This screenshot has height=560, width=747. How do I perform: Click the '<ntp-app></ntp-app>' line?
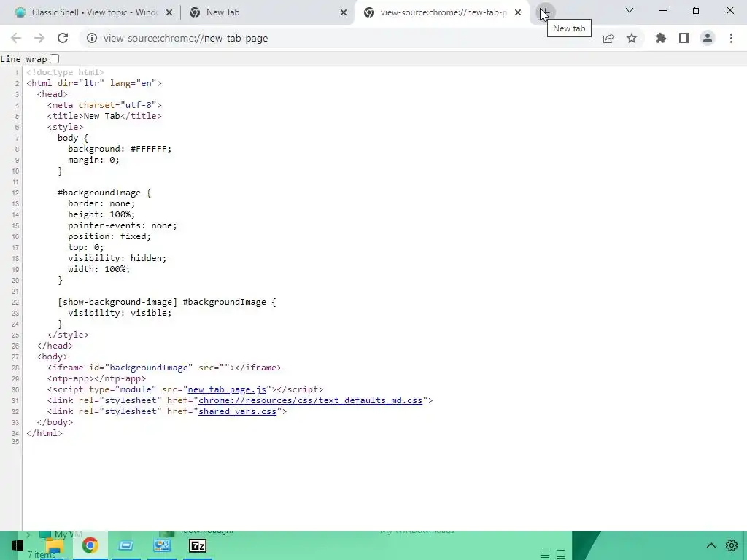click(97, 378)
